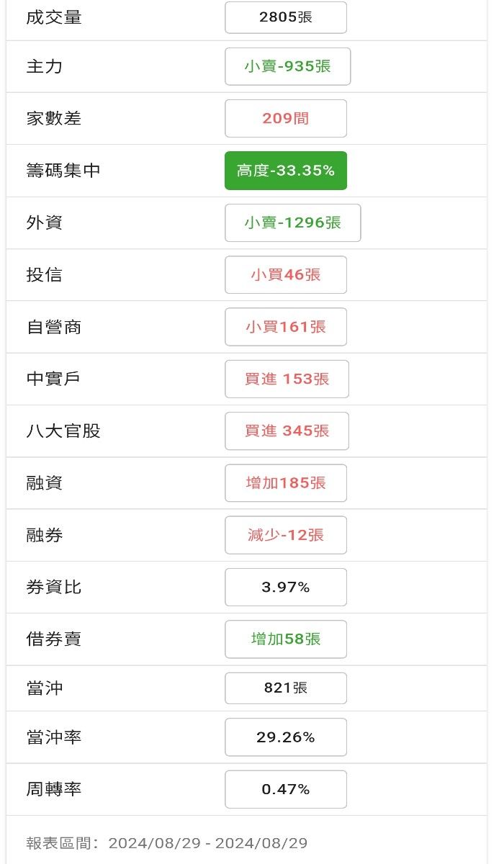Viewport: 504px width, 864px height.
Task: Click the 2805張 volume button
Action: [285, 17]
